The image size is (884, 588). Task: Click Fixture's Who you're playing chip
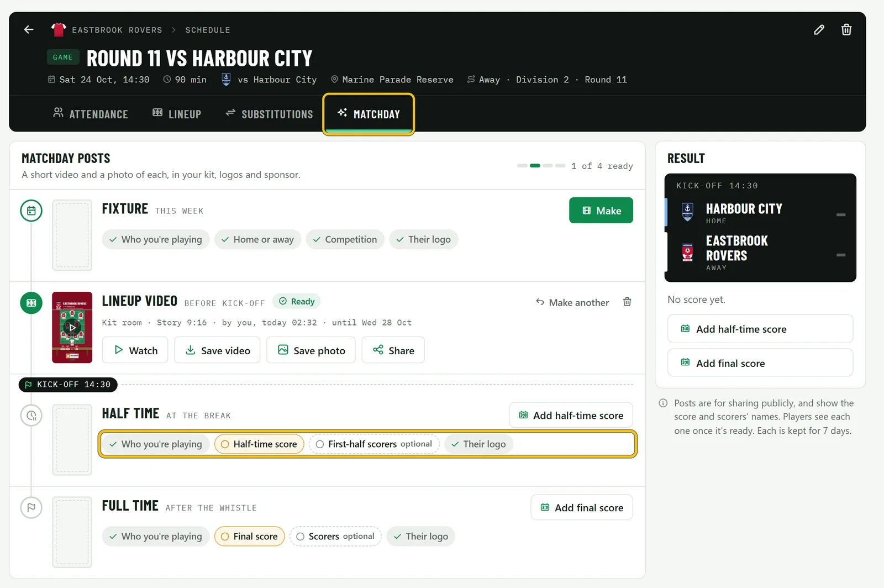point(156,239)
